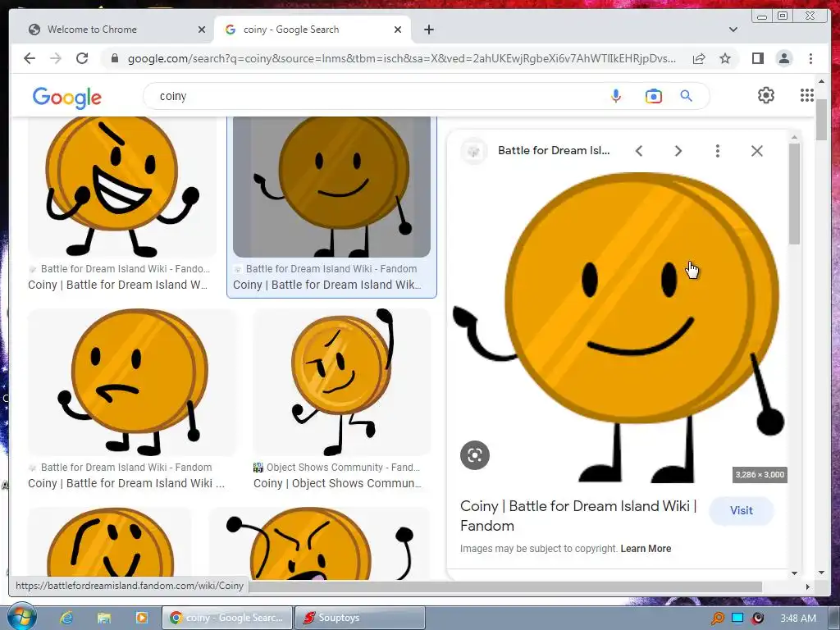Open the frowning Coiny thumbnail
Viewport: 840px width, 630px height.
click(131, 382)
